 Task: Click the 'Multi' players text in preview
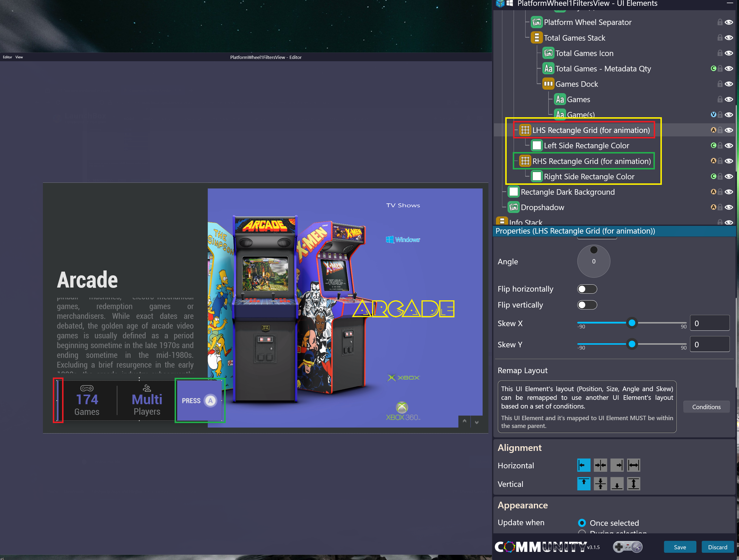pyautogui.click(x=147, y=400)
